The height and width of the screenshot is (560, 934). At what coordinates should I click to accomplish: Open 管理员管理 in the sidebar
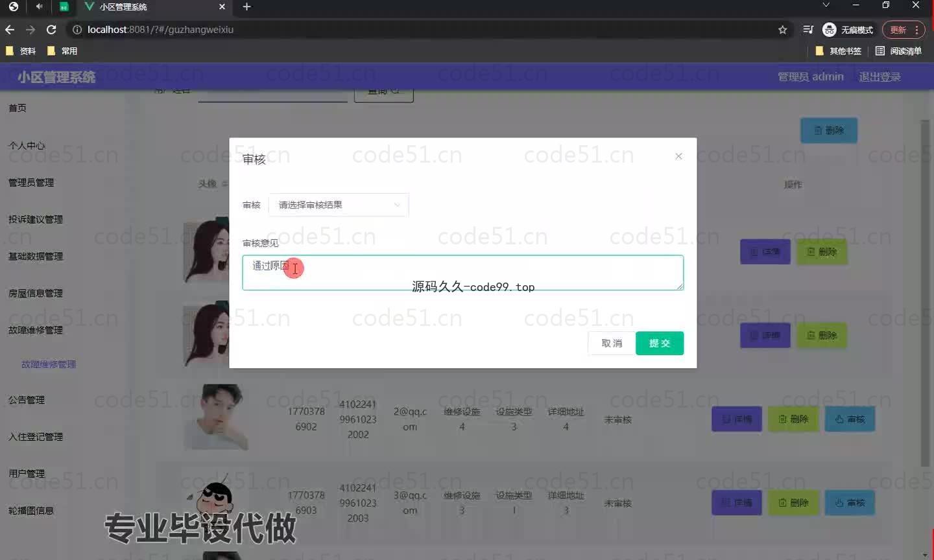pyautogui.click(x=31, y=182)
